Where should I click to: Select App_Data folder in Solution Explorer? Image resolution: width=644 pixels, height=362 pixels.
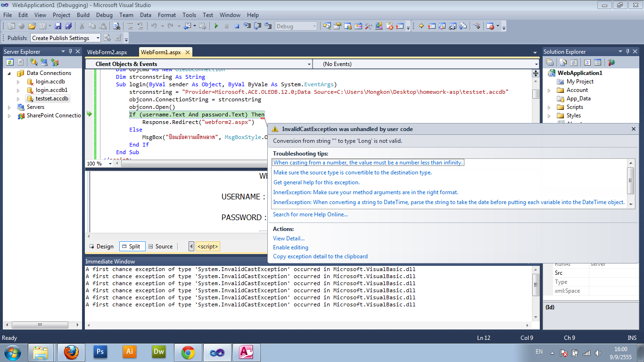[x=578, y=99]
